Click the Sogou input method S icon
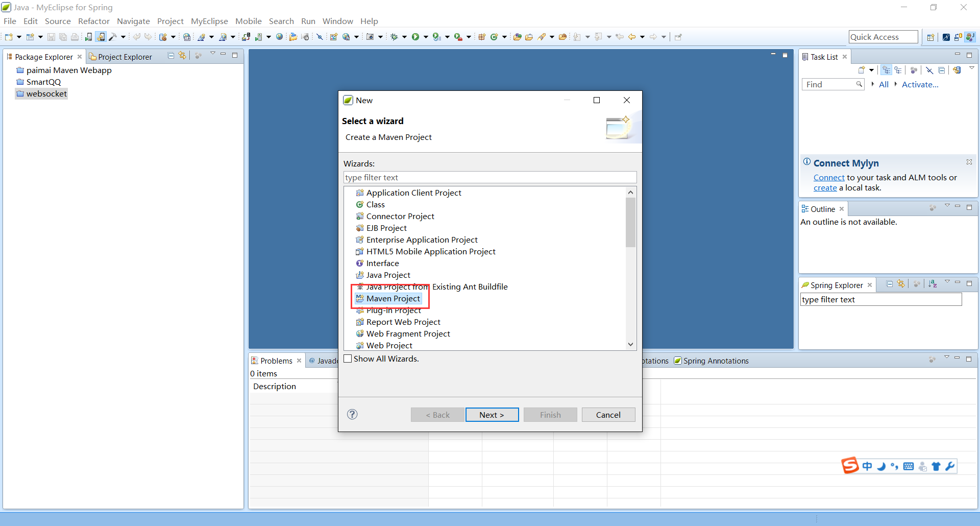Screen dimensions: 980x526 tap(850, 466)
